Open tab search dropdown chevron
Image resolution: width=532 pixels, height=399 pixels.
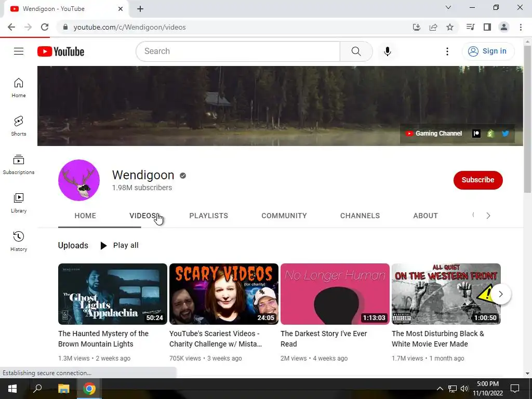448,7
